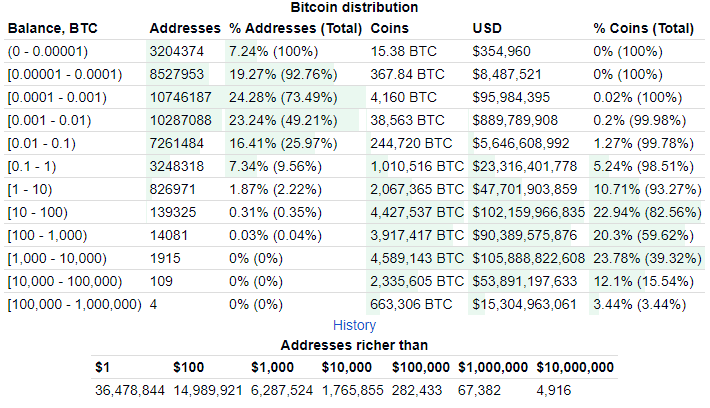Click the '$100,000' richer-than header
This screenshot has height=408, width=710.
[421, 367]
